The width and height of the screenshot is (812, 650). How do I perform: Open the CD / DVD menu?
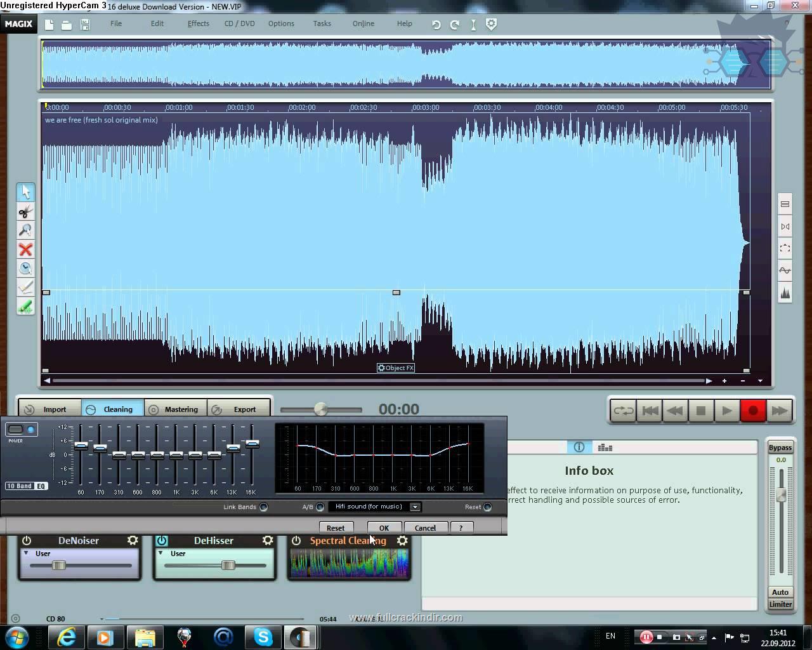click(x=240, y=23)
